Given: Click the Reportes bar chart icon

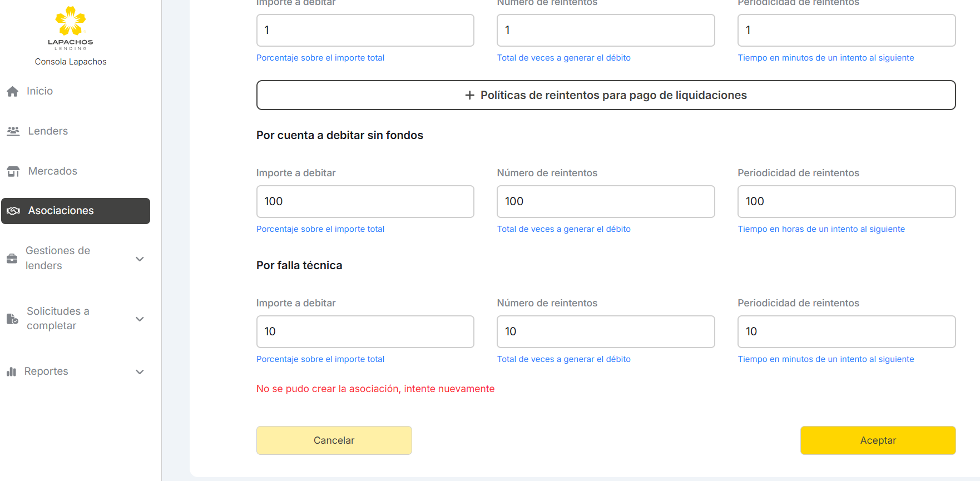Looking at the screenshot, I should pyautogui.click(x=12, y=371).
